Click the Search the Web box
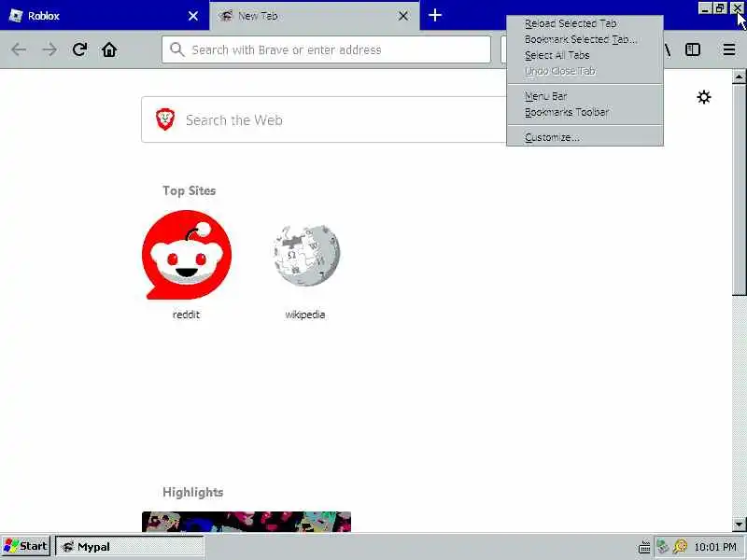Image resolution: width=747 pixels, height=560 pixels. (x=324, y=119)
